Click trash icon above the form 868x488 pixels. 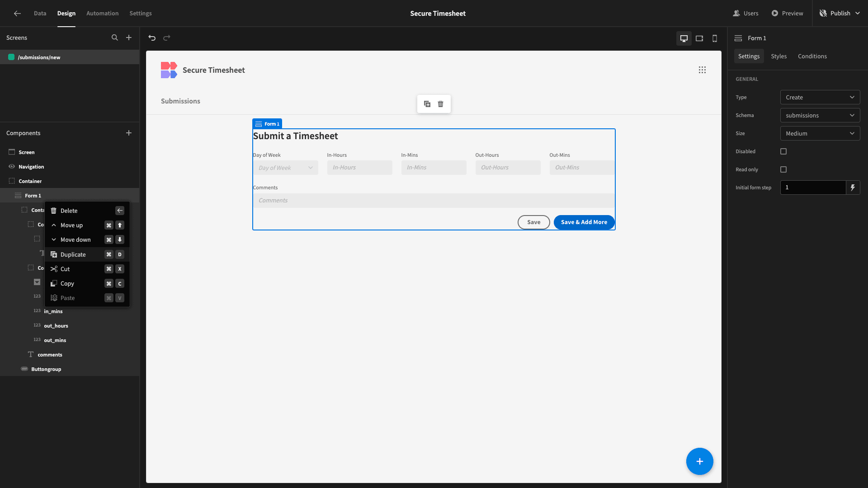coord(441,104)
